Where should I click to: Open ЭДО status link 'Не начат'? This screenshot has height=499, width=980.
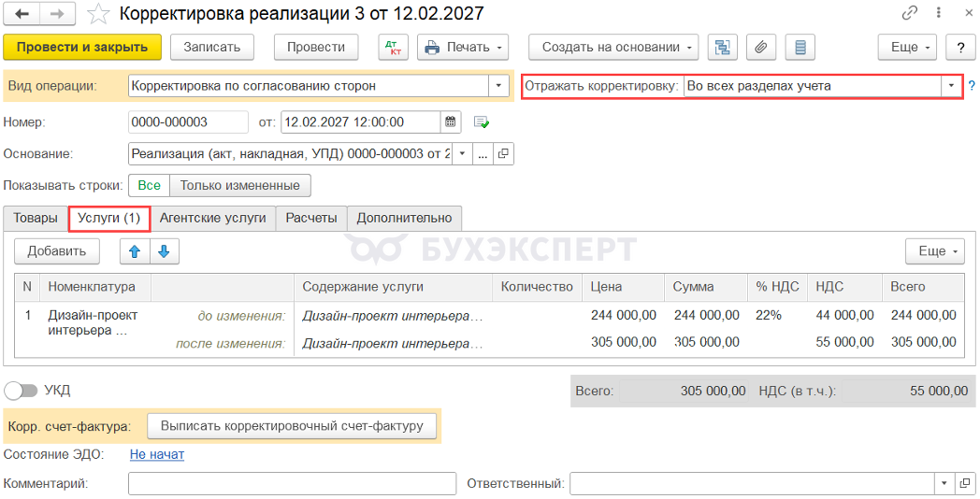[157, 455]
